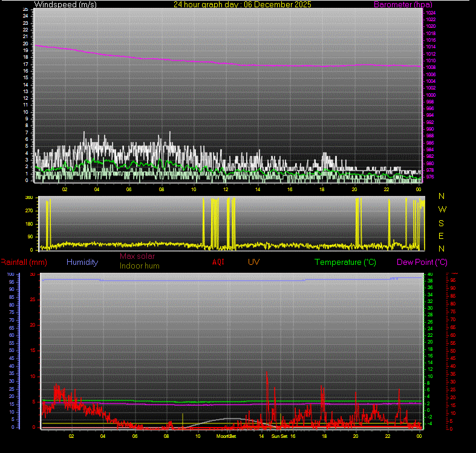This screenshot has width=476, height=453.
Task: Click hour 20 under the lower graph
Action: click(356, 436)
